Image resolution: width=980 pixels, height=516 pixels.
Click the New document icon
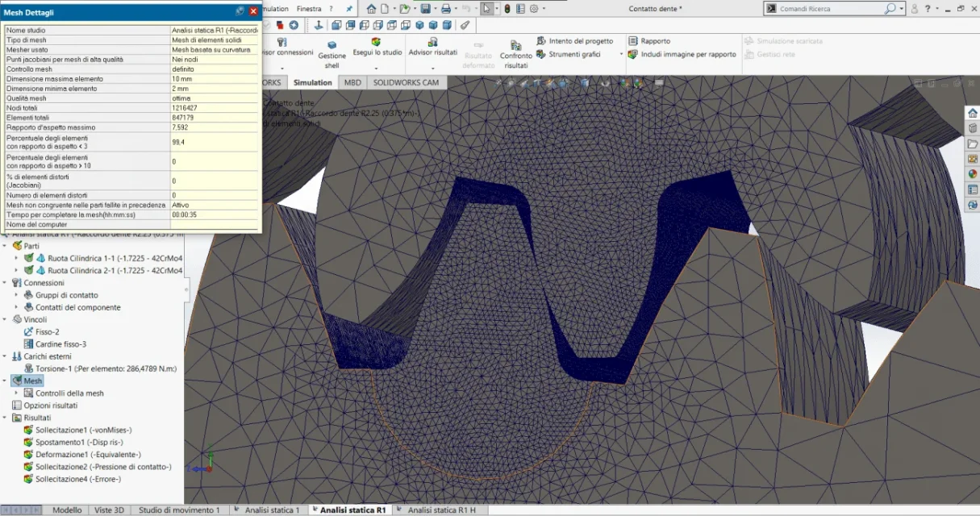click(x=386, y=9)
